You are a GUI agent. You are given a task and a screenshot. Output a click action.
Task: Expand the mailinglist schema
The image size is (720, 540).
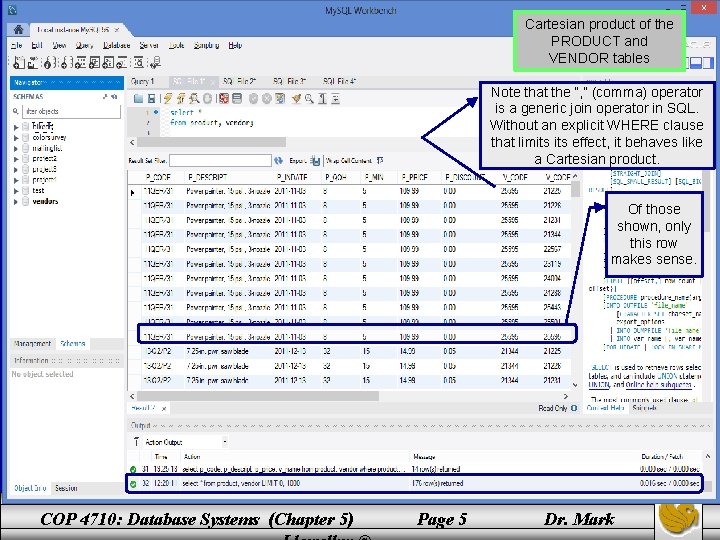click(16, 149)
